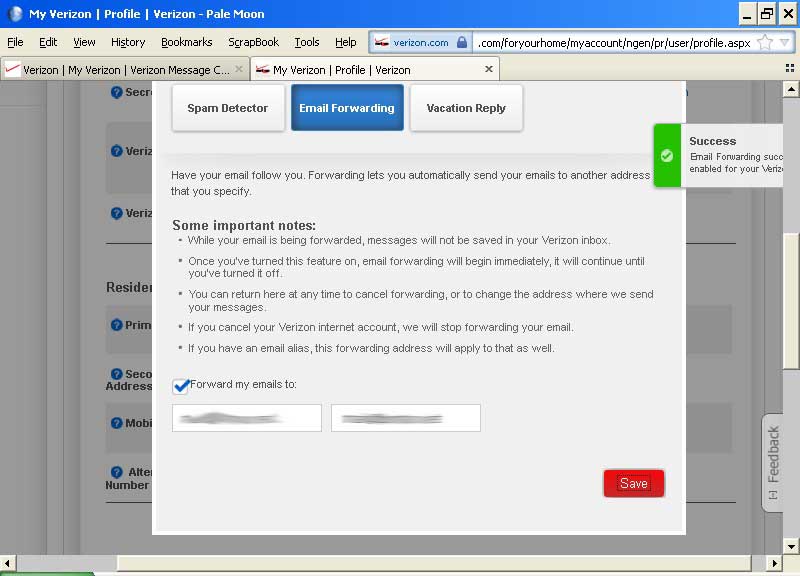This screenshot has width=800, height=576.
Task: Open the File menu
Action: [x=15, y=42]
